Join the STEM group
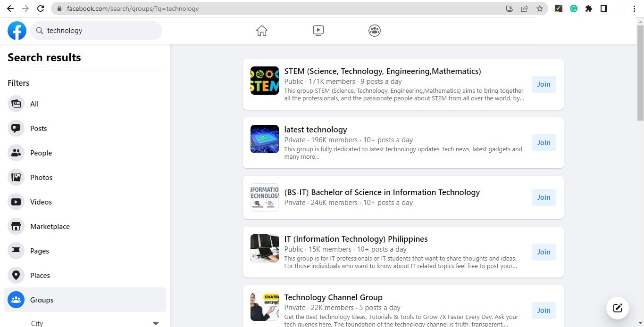Viewport: 644px width, 327px height. coord(544,84)
